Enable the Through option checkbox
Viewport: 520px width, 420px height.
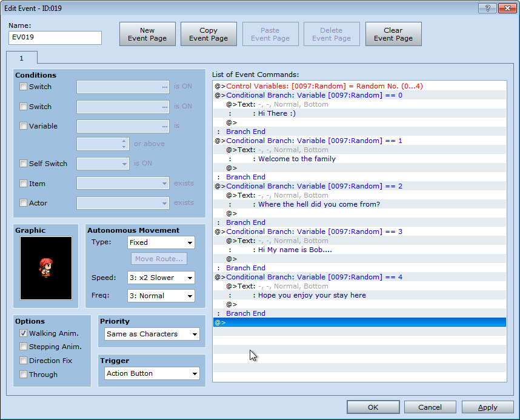coord(24,375)
